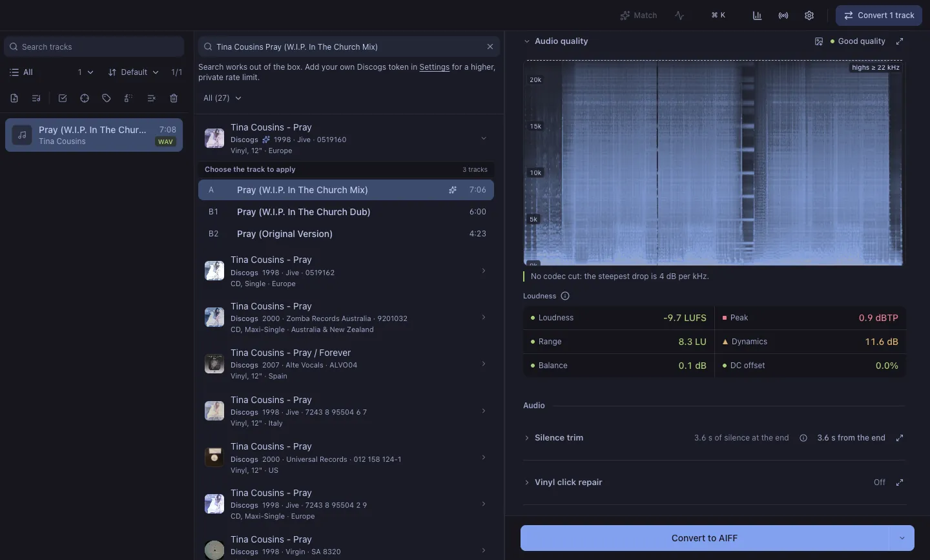Select track B2 Pray (Original Version)
Image resolution: width=930 pixels, height=560 pixels.
pyautogui.click(x=346, y=234)
